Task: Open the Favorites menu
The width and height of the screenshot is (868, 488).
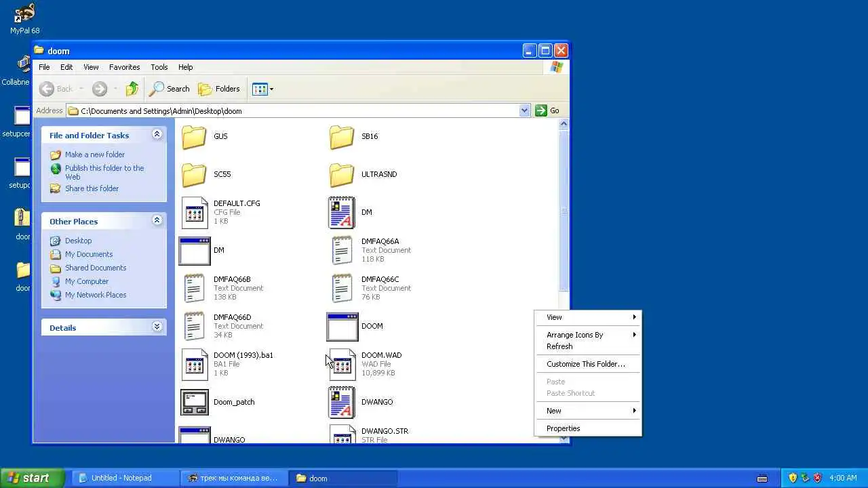Action: [x=125, y=67]
